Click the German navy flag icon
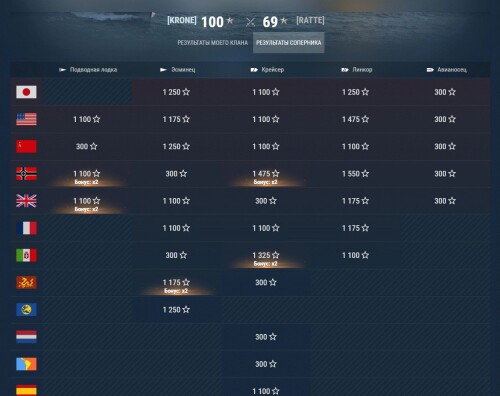 click(26, 174)
